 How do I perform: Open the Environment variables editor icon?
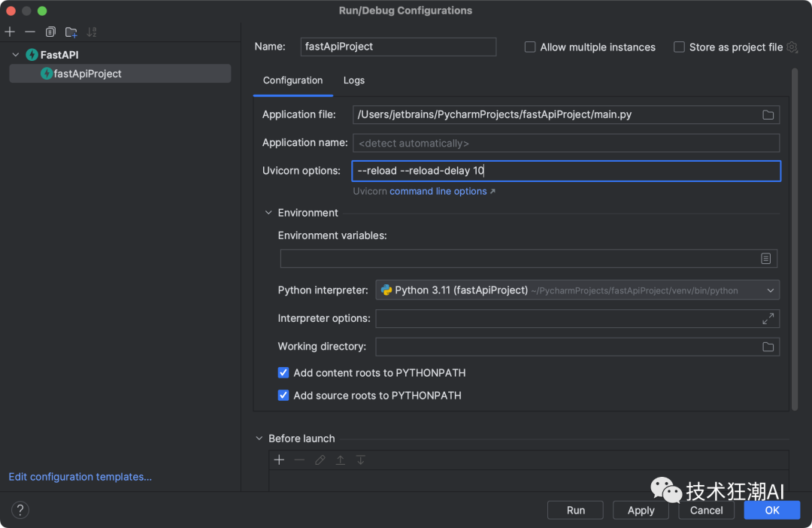pyautogui.click(x=765, y=259)
